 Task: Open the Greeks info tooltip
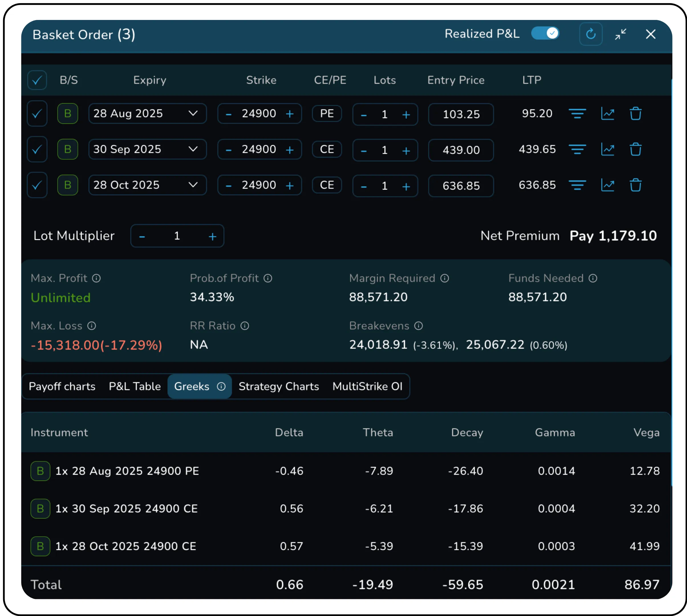(x=222, y=386)
